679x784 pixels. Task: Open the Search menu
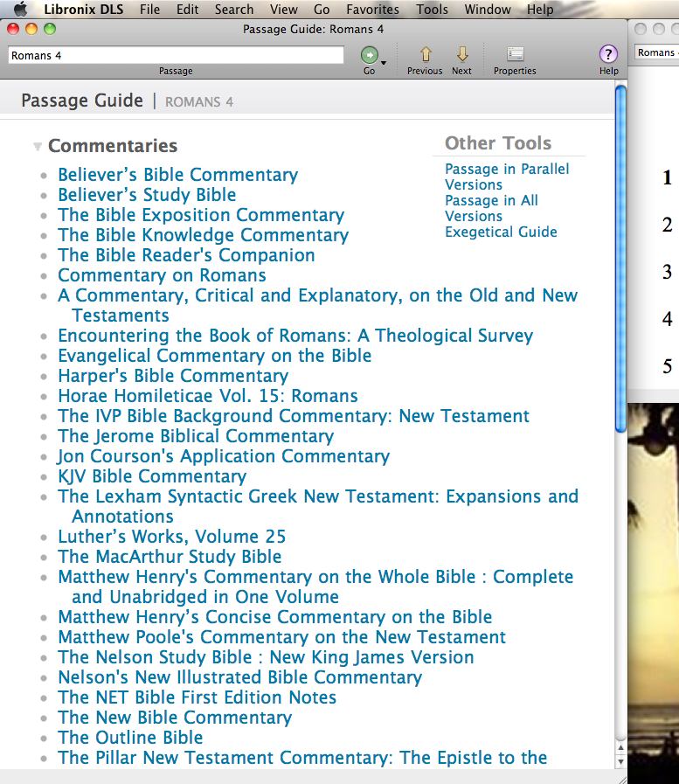coord(234,9)
